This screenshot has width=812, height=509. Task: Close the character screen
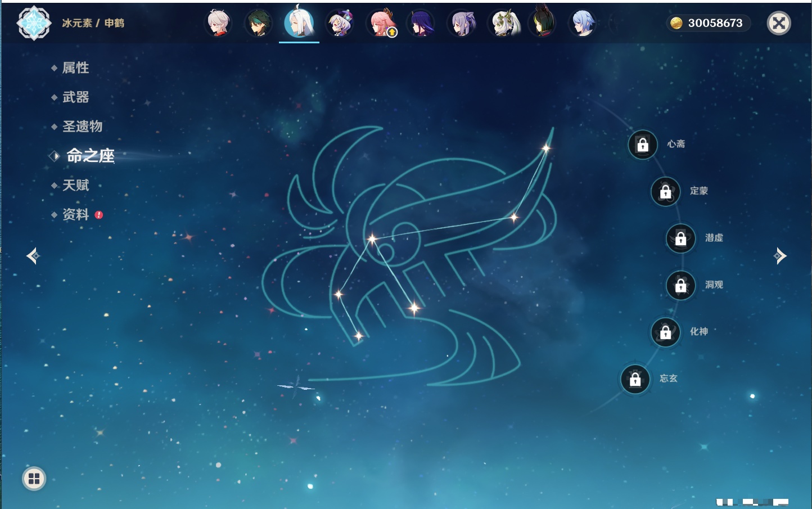pyautogui.click(x=779, y=23)
